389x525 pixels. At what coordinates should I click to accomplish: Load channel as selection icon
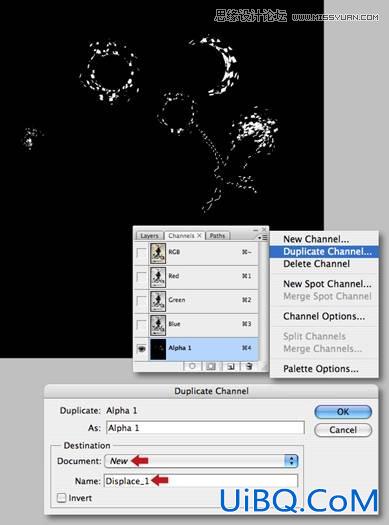coord(192,366)
